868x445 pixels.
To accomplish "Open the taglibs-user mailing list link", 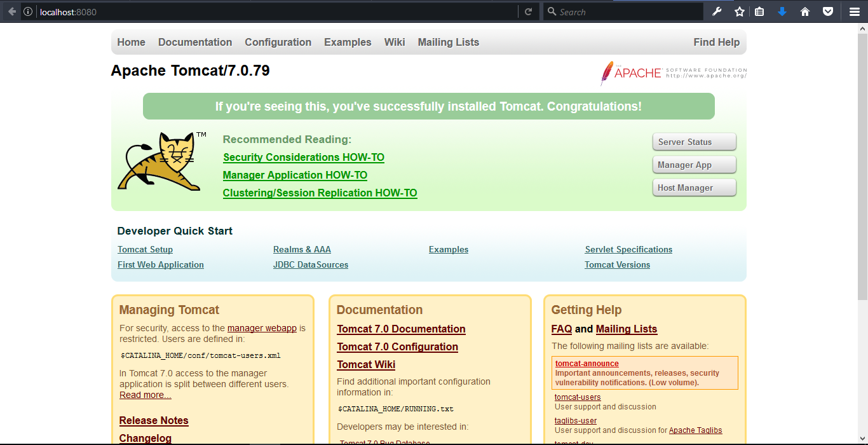I will coord(576,421).
